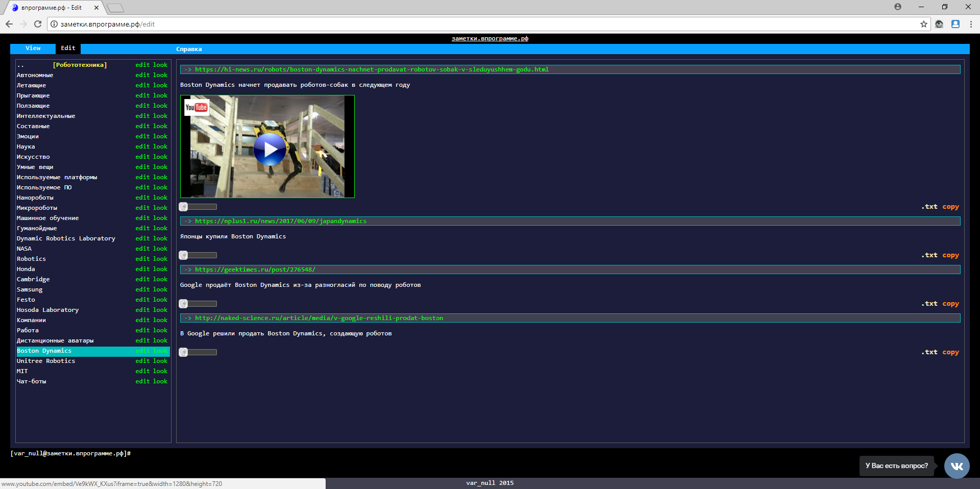The height and width of the screenshot is (489, 980).
Task: Select the Автономные category
Action: tap(35, 75)
